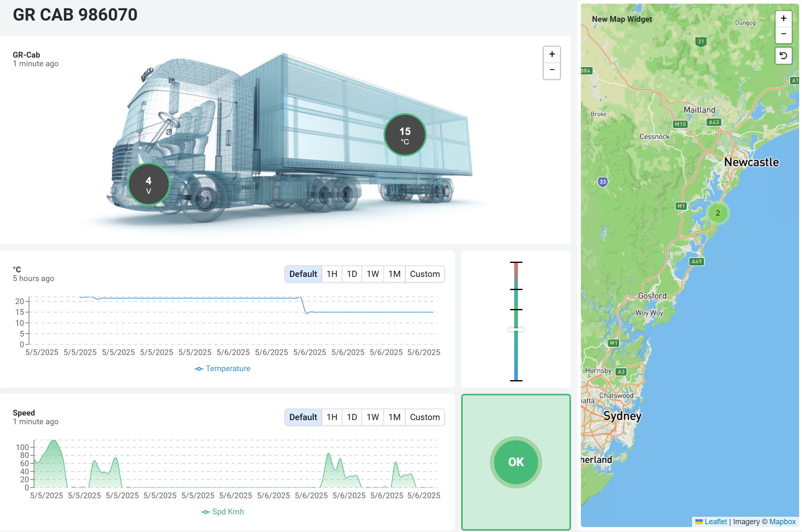Select 1H range on the Speed chart

(x=332, y=417)
